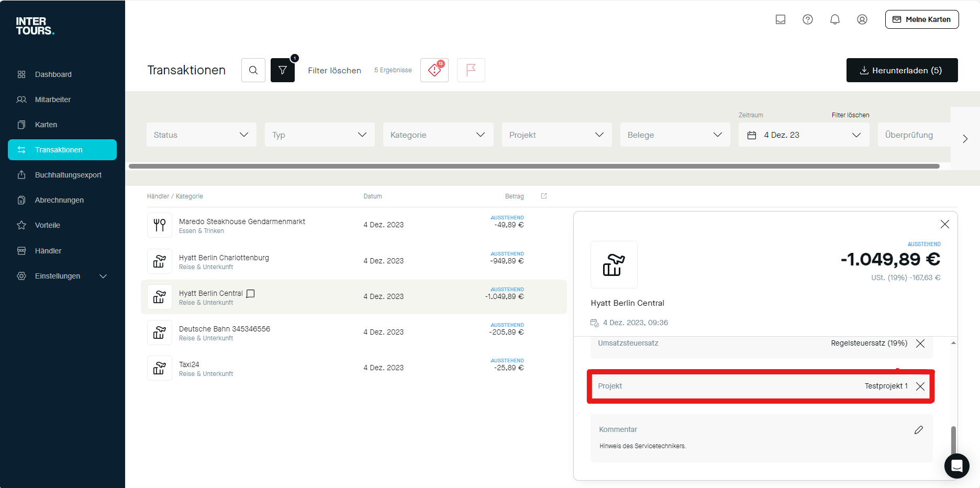Clear the Regelsteuersatz (19%) tax rate
The height and width of the screenshot is (488, 980).
click(x=920, y=343)
